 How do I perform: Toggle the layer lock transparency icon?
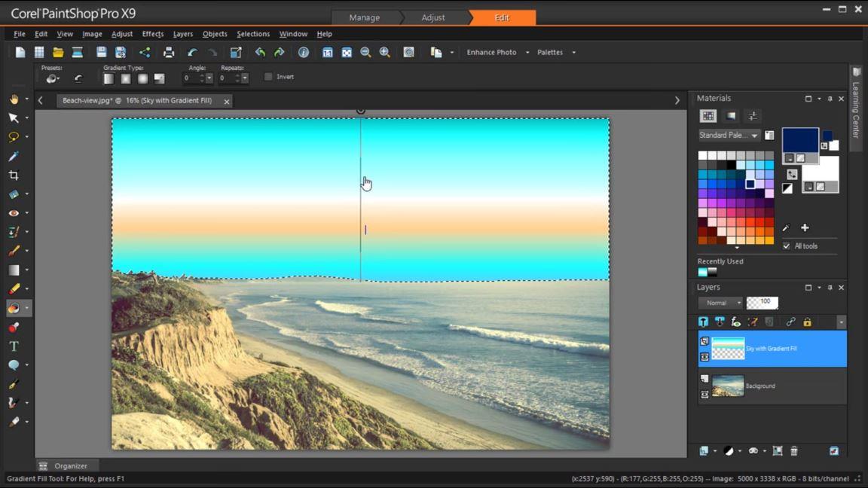pyautogui.click(x=807, y=322)
